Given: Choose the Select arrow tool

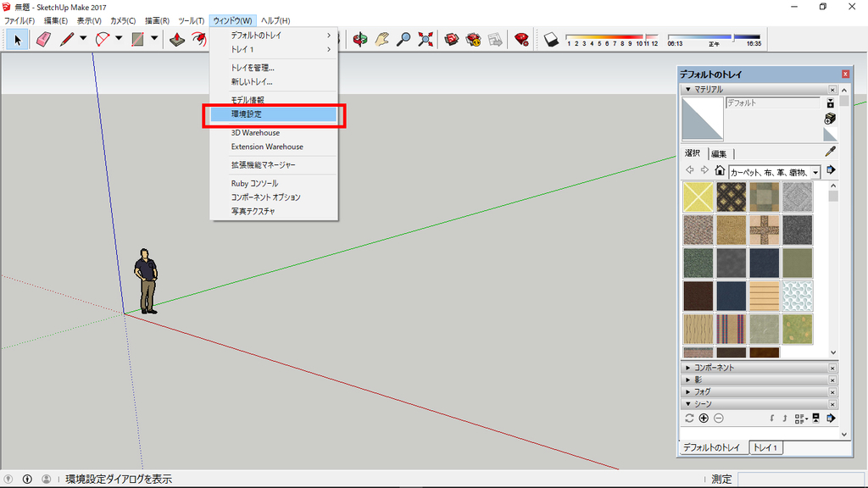Looking at the screenshot, I should click(x=17, y=40).
